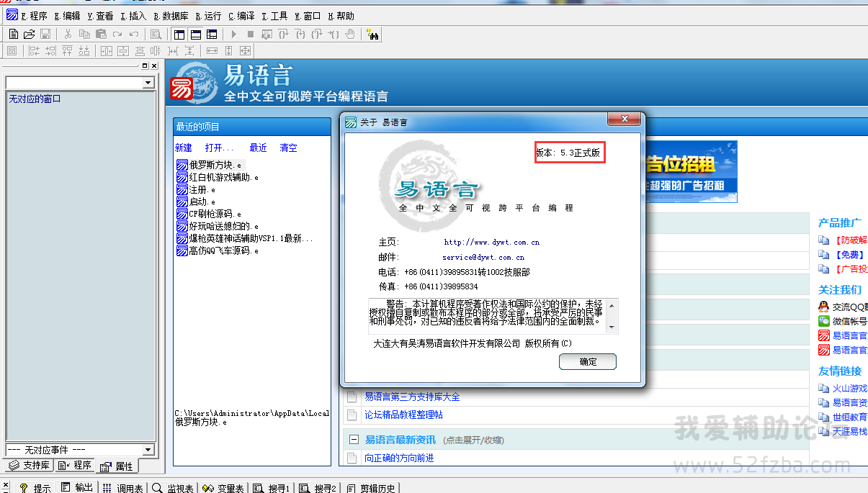868x493 pixels.
Task: Open the W.窗口 menu
Action: coord(308,16)
